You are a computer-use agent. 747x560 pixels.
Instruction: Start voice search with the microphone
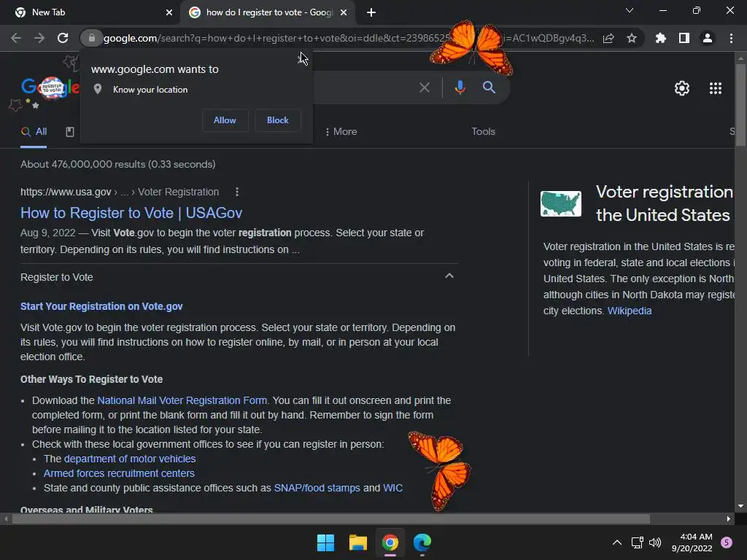pos(460,87)
